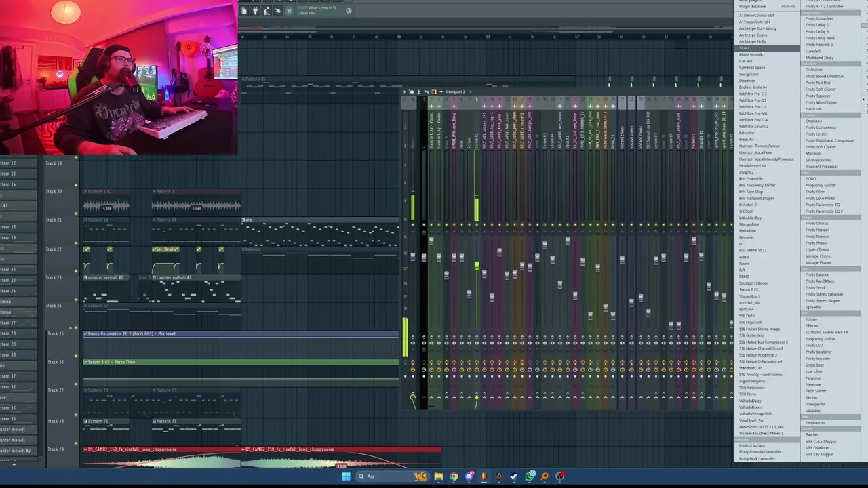Click the multilink controllers icon in mixer toolbar

click(412, 91)
